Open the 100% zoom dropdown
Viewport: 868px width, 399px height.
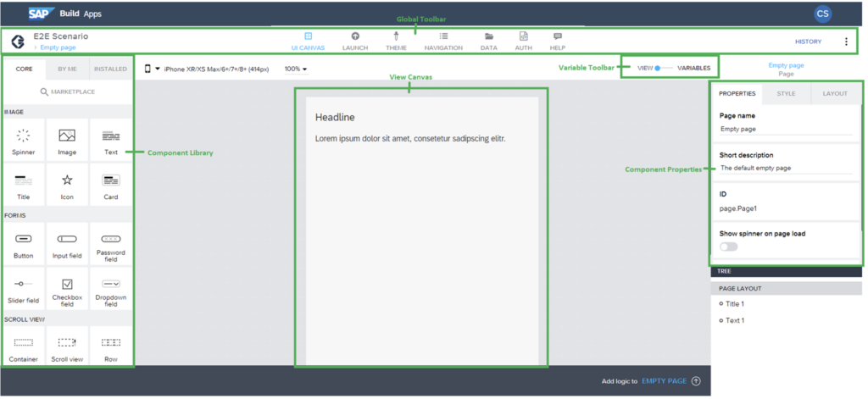pos(296,69)
